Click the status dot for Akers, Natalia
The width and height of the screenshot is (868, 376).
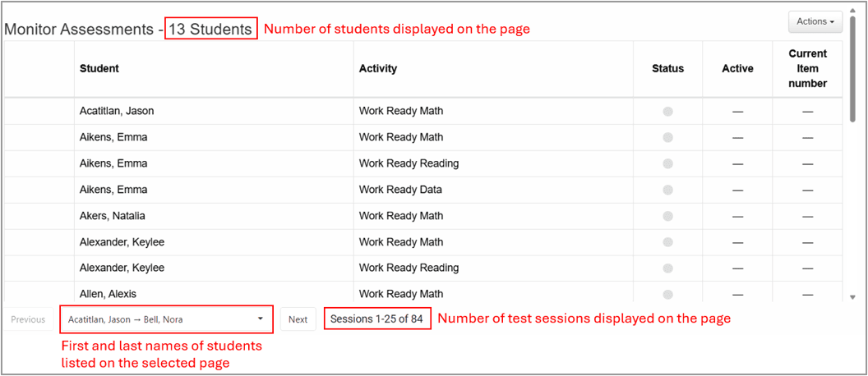(667, 216)
